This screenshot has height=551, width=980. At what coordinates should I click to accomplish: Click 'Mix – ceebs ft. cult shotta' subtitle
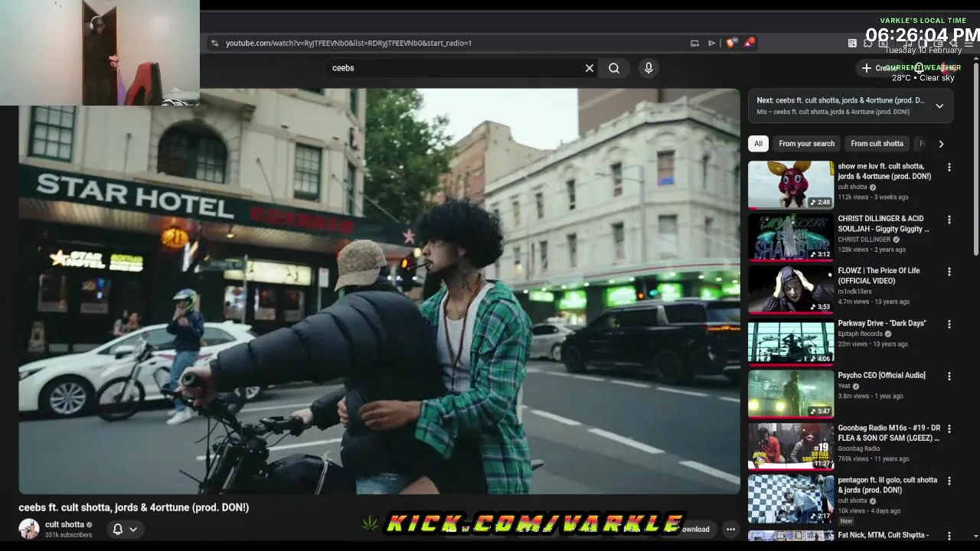pyautogui.click(x=833, y=112)
